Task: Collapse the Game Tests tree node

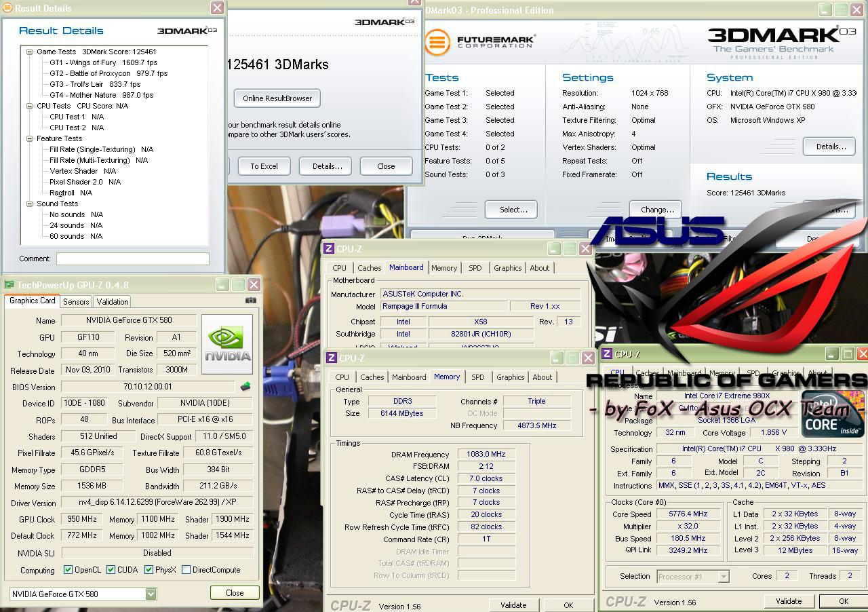Action: pos(30,52)
